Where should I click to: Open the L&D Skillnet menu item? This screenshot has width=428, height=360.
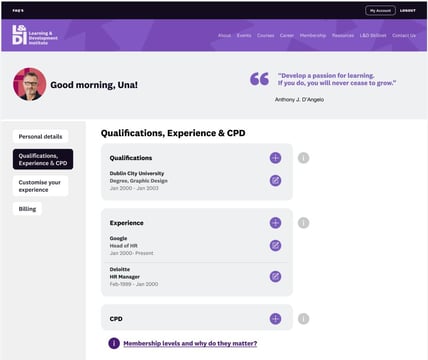[373, 35]
